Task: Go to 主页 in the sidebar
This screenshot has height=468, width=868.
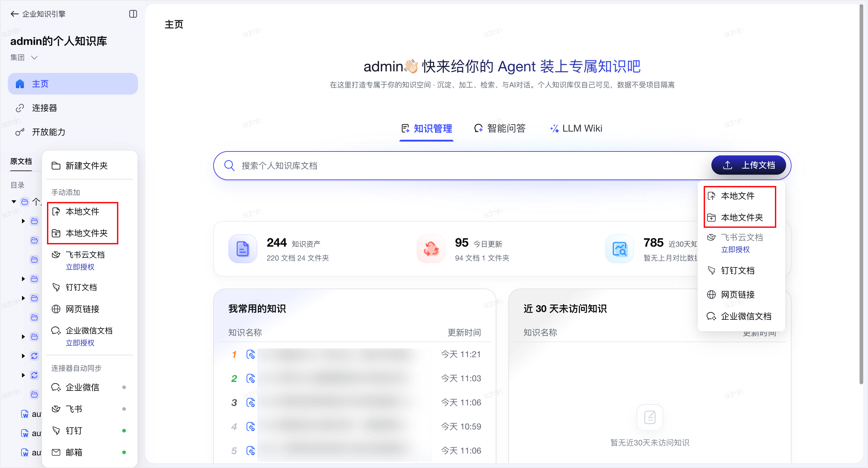Action: [73, 83]
